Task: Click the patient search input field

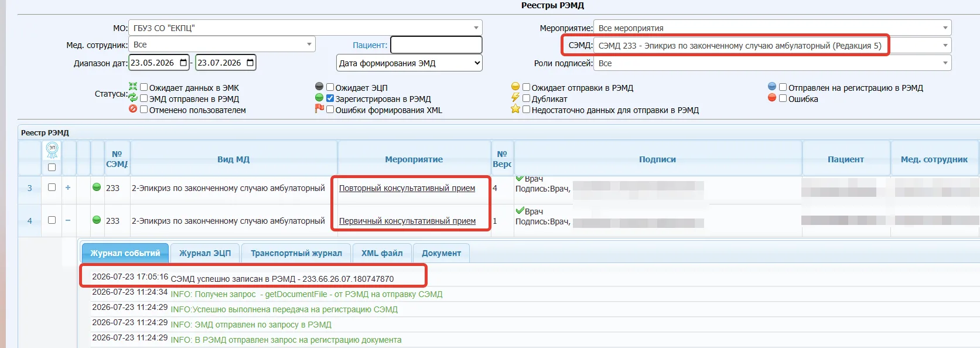Action: pos(436,45)
